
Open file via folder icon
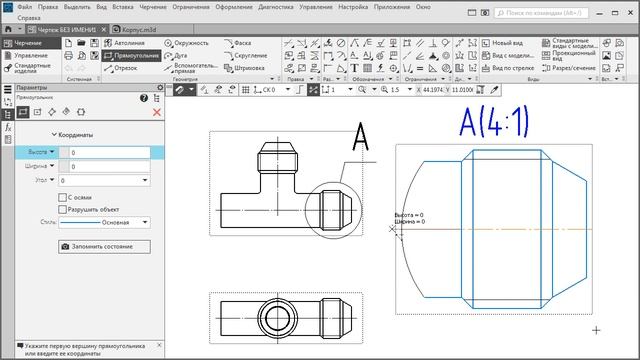[x=81, y=43]
